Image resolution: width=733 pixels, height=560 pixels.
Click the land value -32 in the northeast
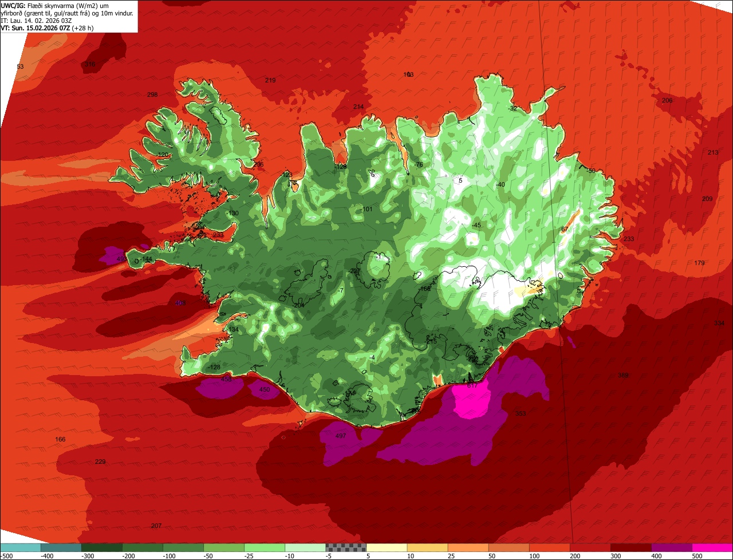[512, 108]
